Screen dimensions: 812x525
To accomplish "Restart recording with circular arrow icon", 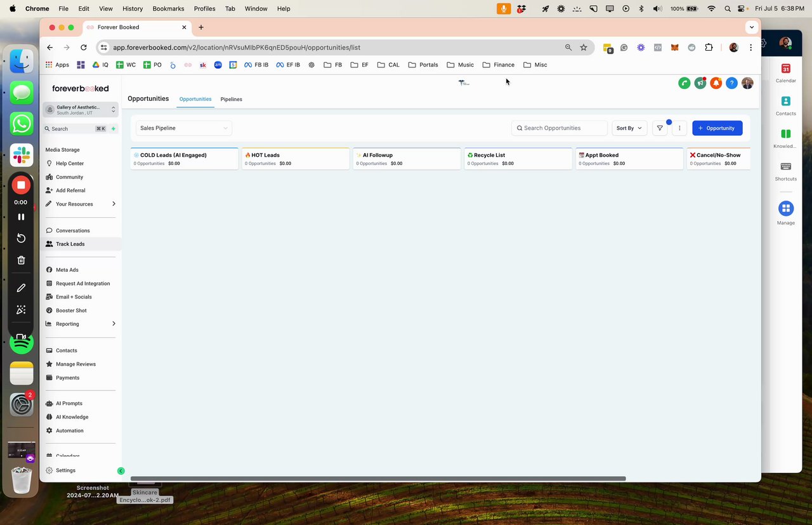I will [21, 238].
